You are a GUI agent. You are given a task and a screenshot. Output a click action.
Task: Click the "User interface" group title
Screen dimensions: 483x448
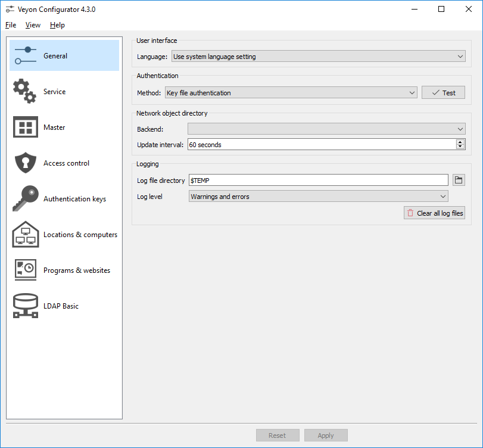(157, 41)
